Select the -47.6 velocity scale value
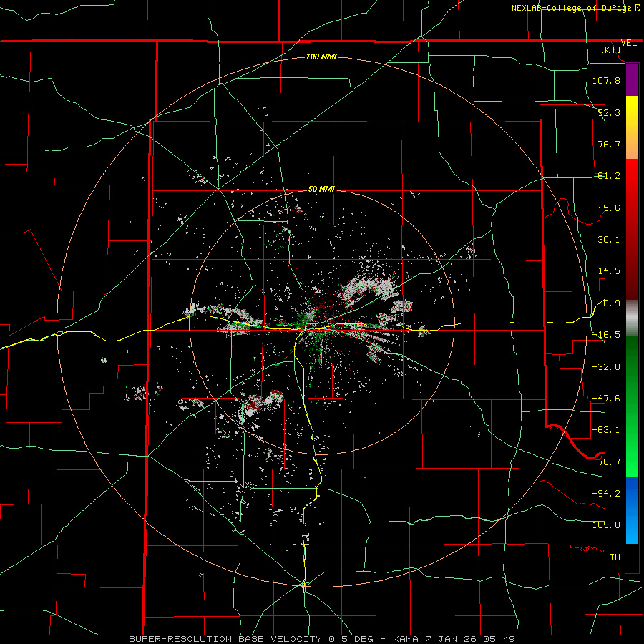644x644 pixels. pos(606,399)
